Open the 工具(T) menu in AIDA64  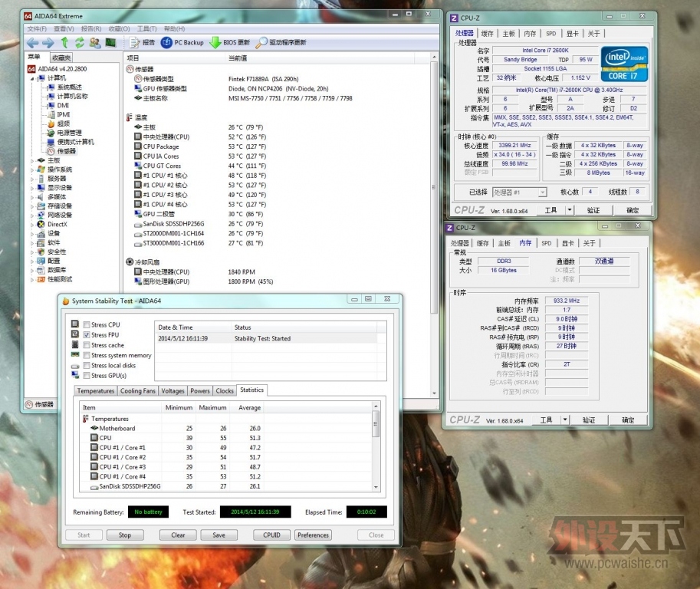pos(147,28)
